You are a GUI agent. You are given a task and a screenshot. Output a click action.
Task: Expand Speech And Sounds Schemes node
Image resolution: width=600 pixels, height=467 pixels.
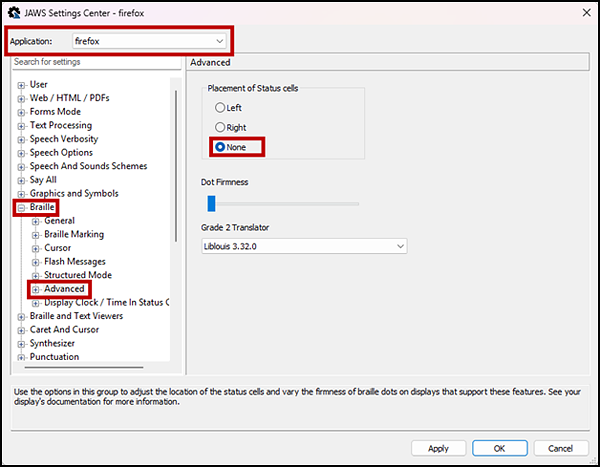(21, 167)
